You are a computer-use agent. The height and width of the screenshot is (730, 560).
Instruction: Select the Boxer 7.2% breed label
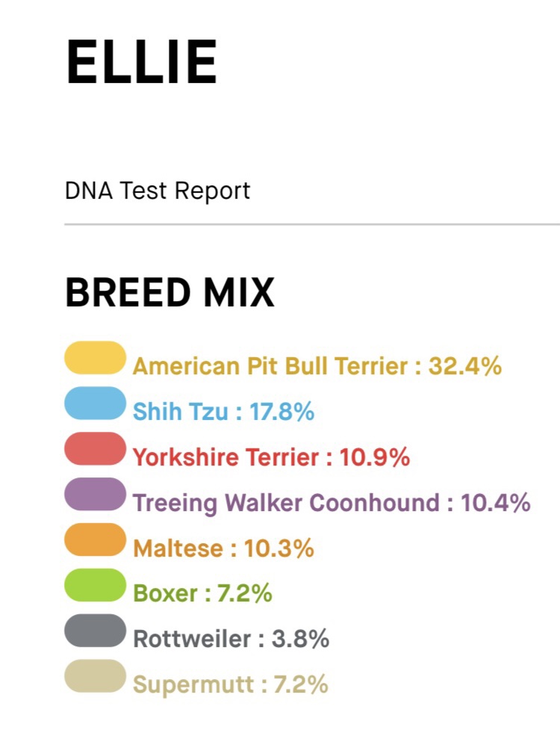202,594
